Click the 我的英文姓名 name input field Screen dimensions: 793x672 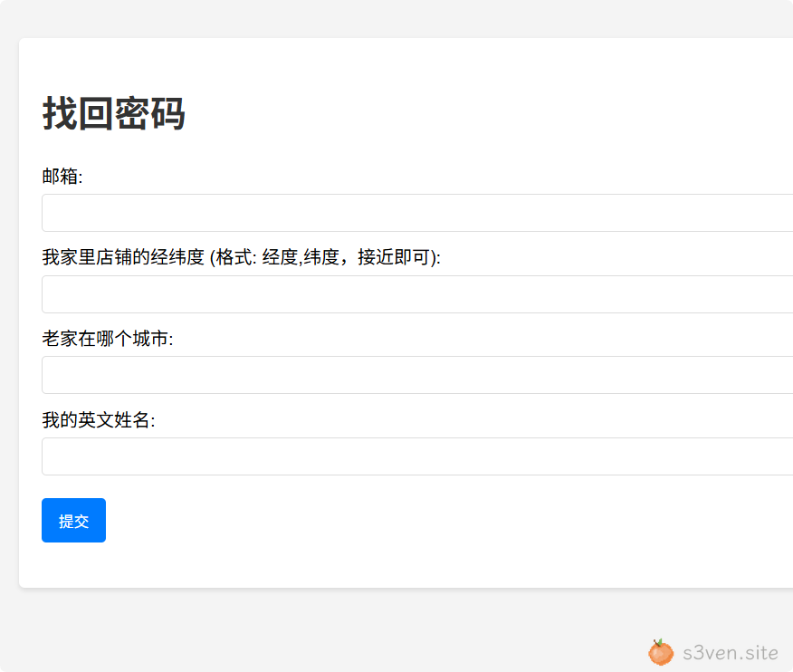[x=417, y=456]
